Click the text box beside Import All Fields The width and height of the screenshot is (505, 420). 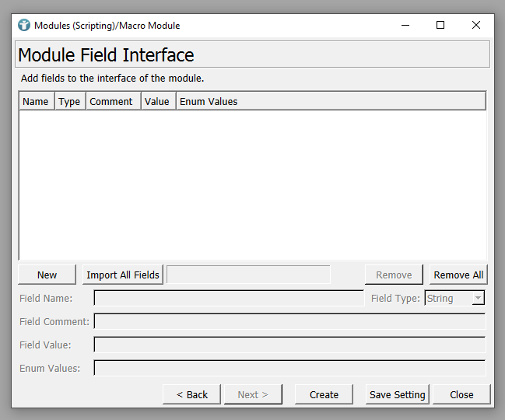tap(248, 275)
